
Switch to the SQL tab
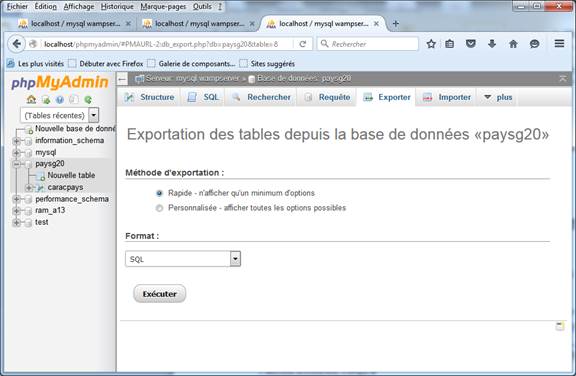click(203, 97)
